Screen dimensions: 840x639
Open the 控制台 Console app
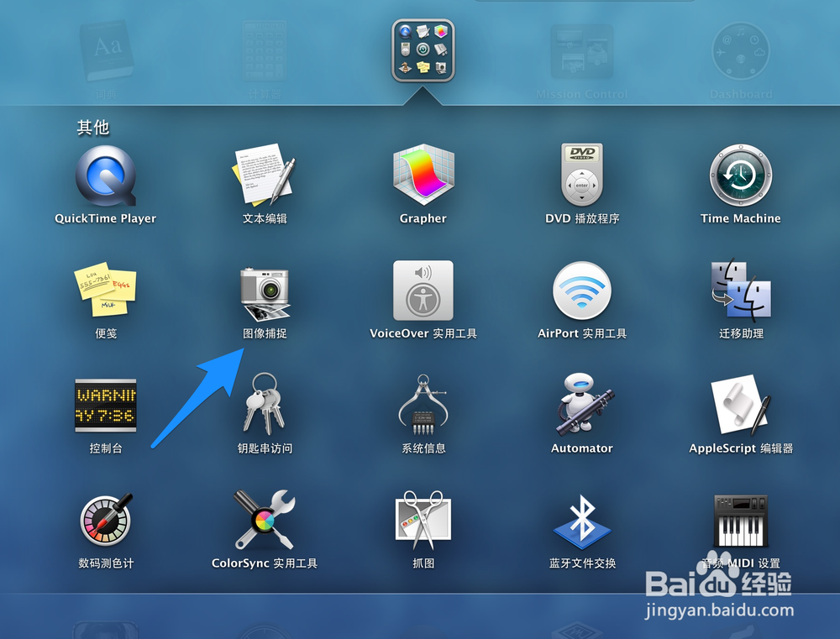(106, 406)
